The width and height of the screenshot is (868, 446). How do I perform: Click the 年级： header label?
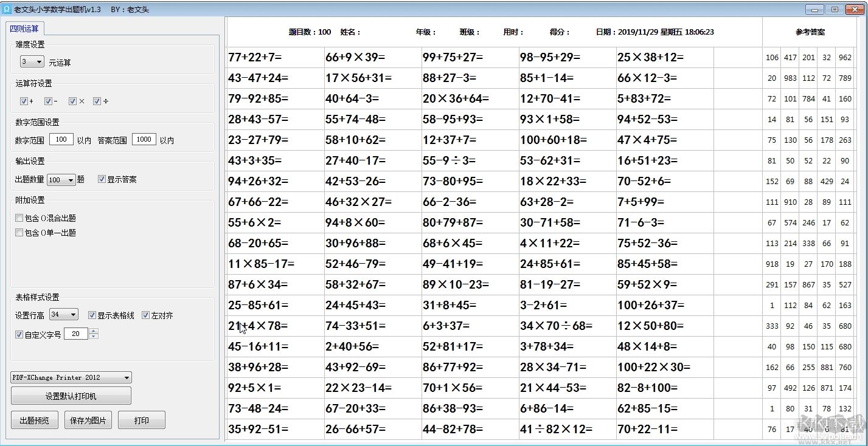pos(426,32)
